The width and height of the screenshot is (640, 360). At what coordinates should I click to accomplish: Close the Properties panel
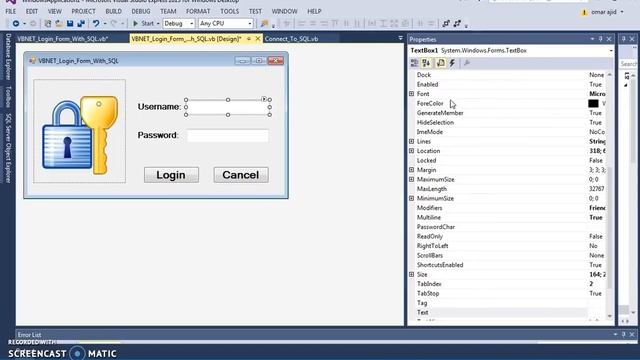[x=609, y=39]
